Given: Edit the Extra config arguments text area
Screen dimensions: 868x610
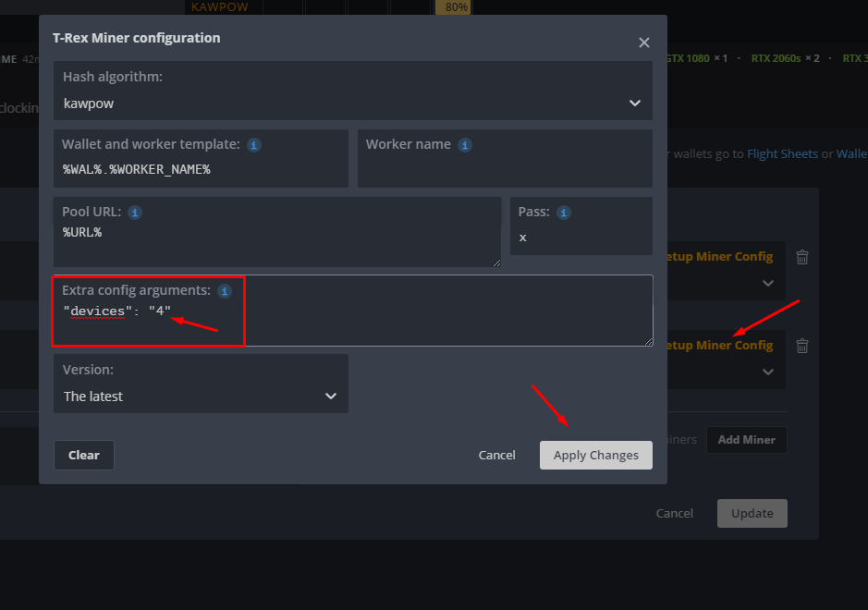Looking at the screenshot, I should pyautogui.click(x=352, y=311).
